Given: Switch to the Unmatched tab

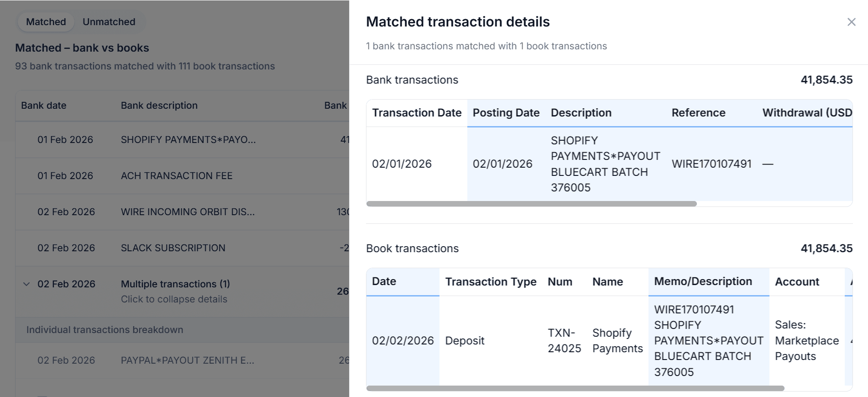Looking at the screenshot, I should (109, 22).
